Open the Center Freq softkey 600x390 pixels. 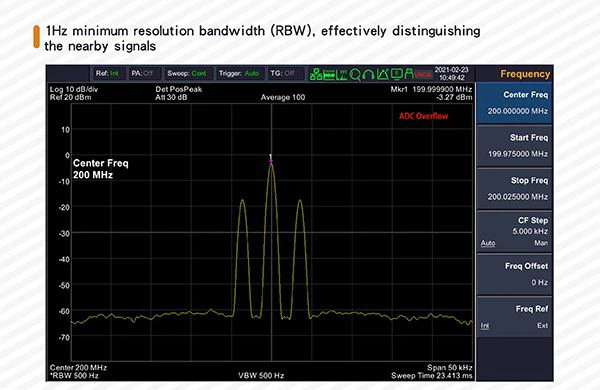pos(514,103)
